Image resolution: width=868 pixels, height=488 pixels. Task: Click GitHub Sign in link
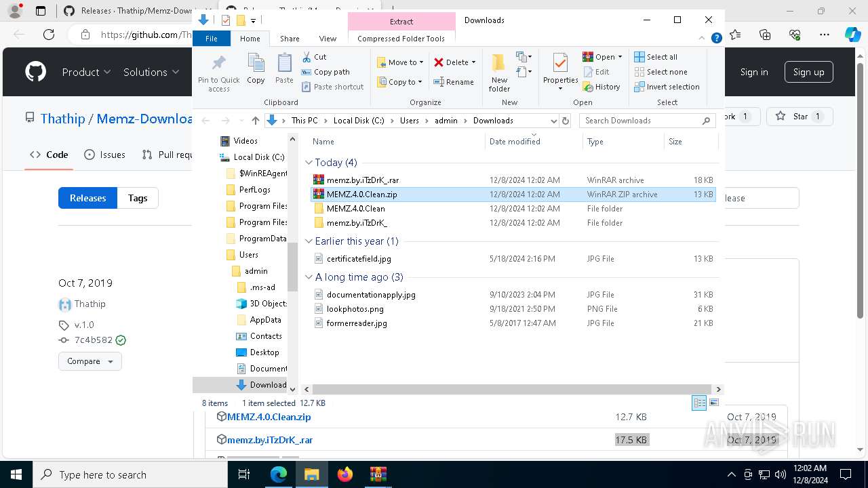754,72
